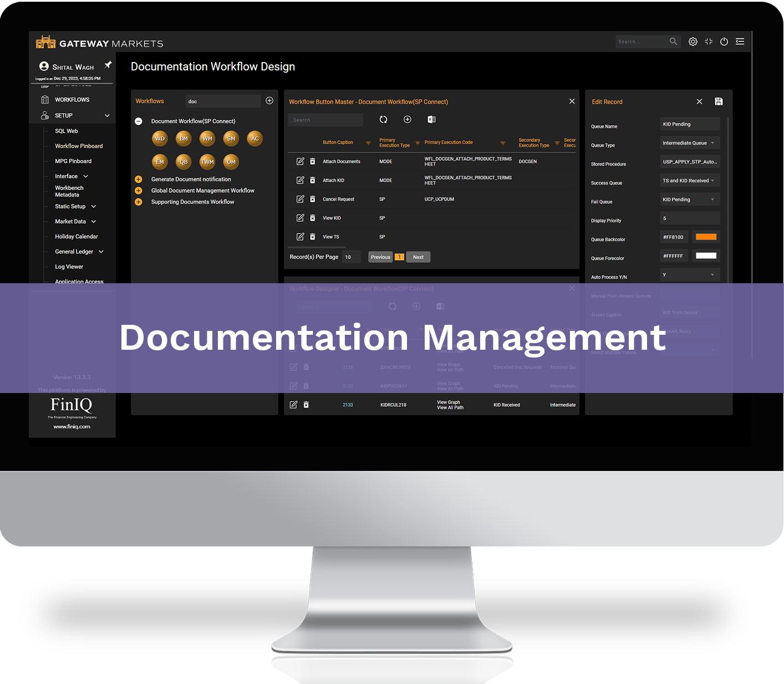Delete the KIDRCUL218 row in Workflow Designer
The height and width of the screenshot is (684, 784).
[x=306, y=405]
